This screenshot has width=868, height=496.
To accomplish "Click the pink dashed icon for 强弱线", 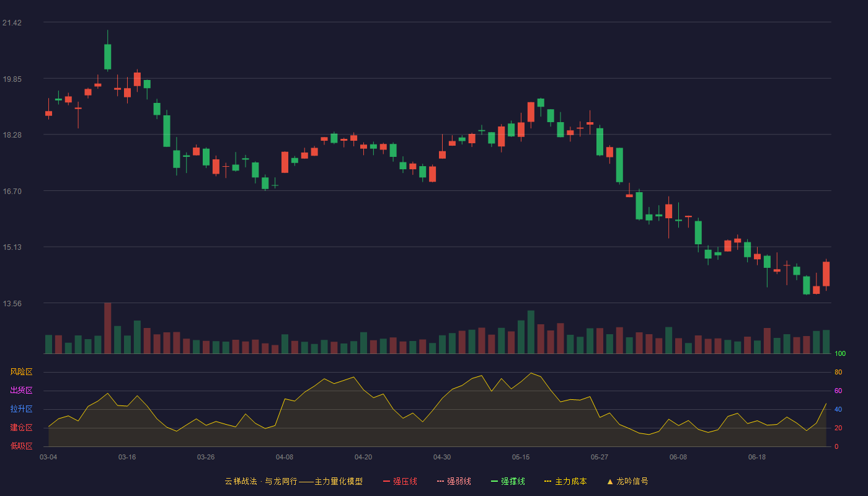I will point(440,481).
